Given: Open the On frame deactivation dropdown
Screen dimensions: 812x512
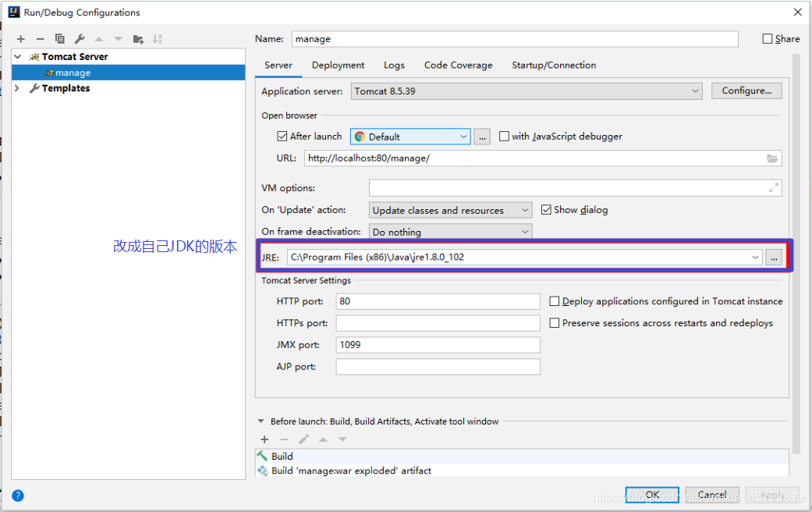Looking at the screenshot, I should coord(523,231).
